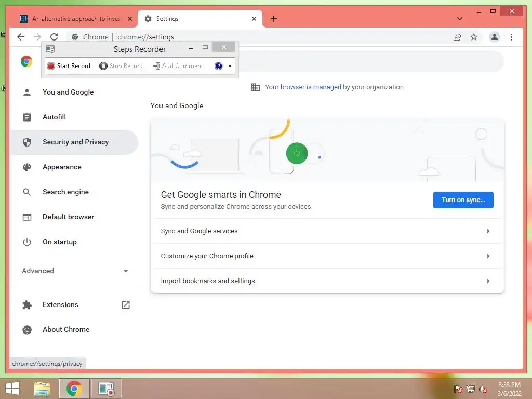
Task: Click the taskbar clock showing 3:33 PM
Action: (509, 389)
